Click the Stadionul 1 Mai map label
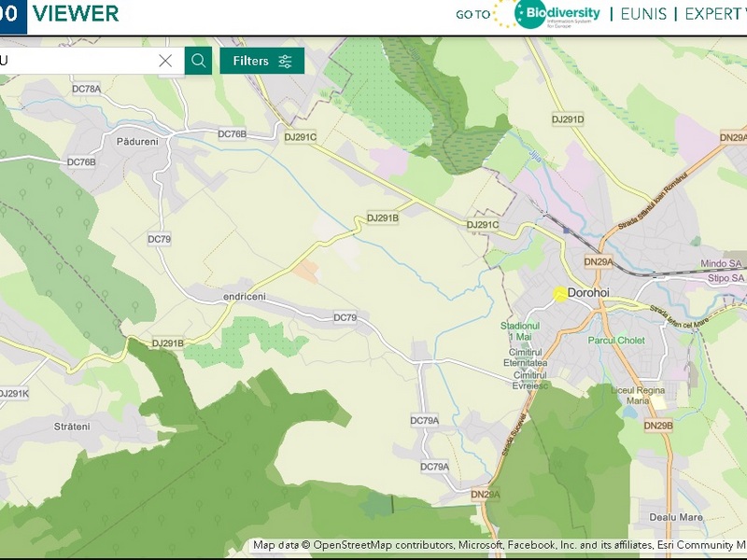 pyautogui.click(x=520, y=330)
